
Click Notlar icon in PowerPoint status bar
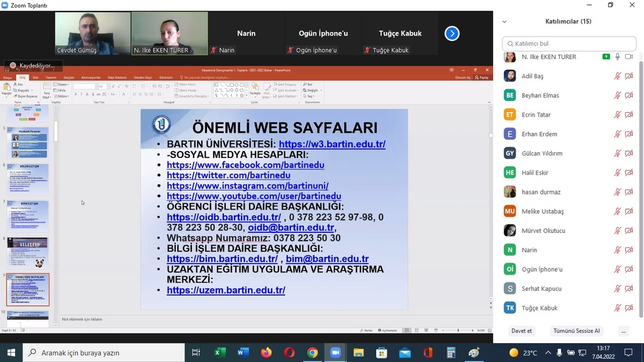pos(367,331)
